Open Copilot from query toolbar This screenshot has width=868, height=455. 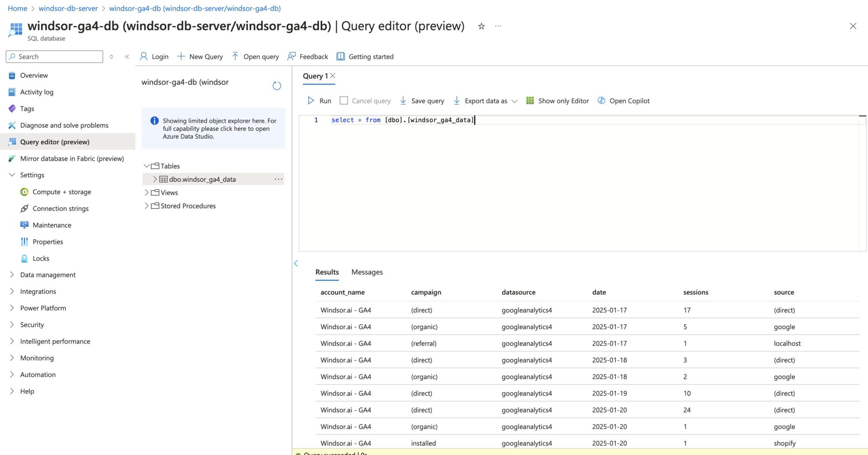(623, 101)
